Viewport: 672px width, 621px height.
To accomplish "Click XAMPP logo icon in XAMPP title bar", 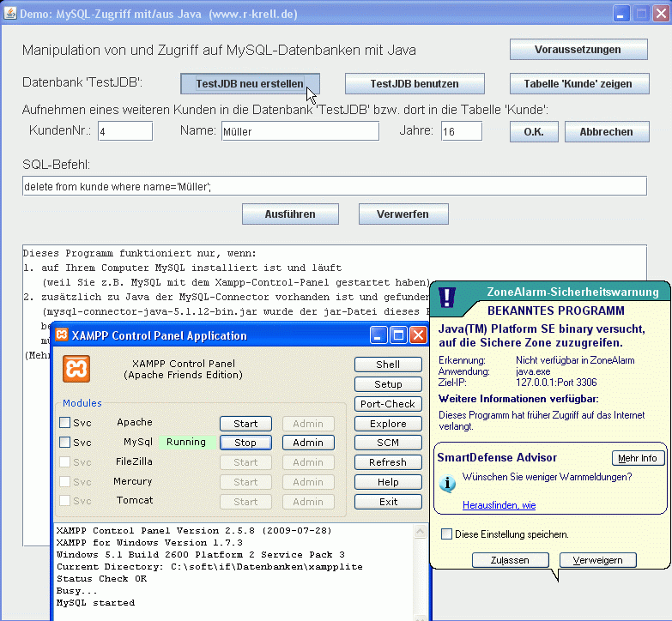I will [x=62, y=335].
